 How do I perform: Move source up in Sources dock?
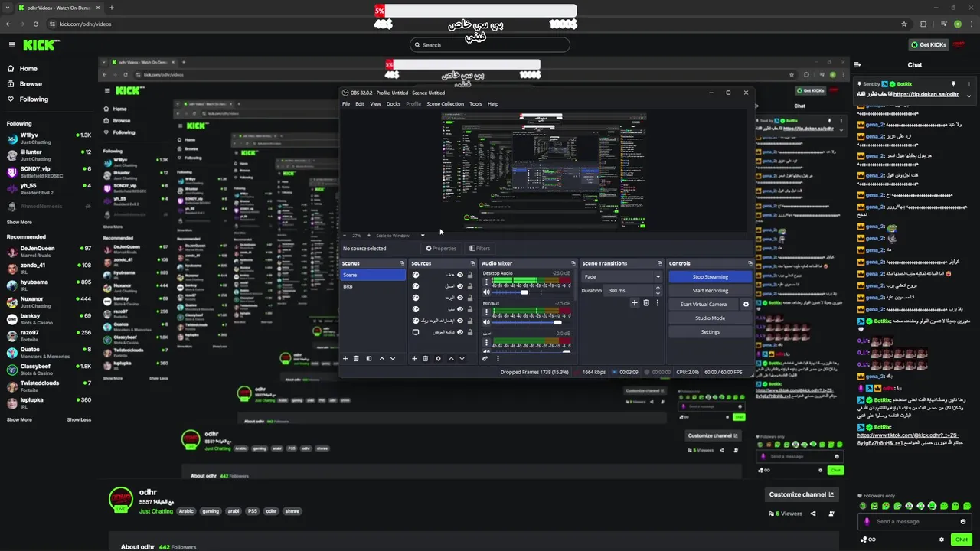coord(451,358)
